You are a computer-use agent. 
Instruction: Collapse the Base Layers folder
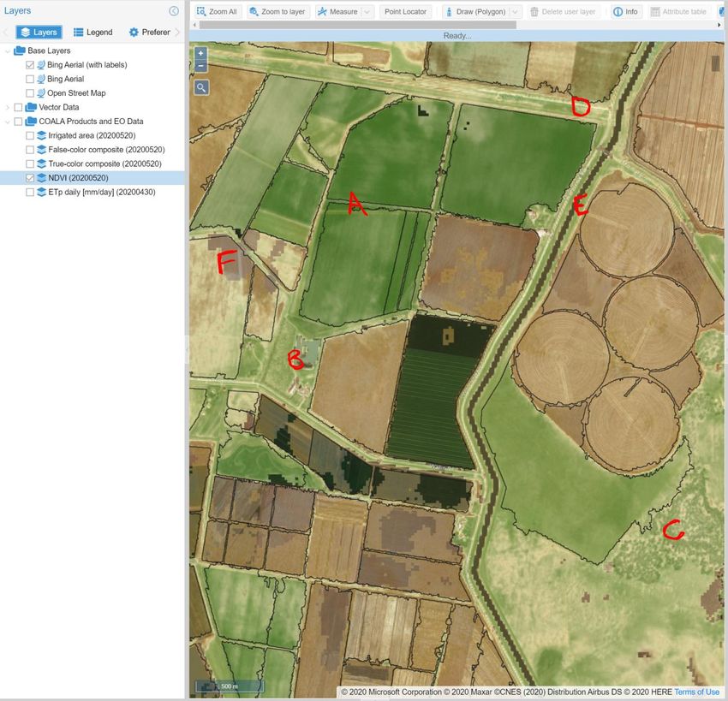pyautogui.click(x=7, y=50)
